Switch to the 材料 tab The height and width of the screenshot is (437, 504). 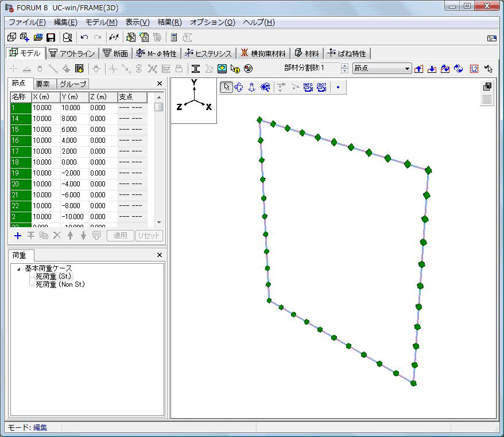pyautogui.click(x=307, y=54)
